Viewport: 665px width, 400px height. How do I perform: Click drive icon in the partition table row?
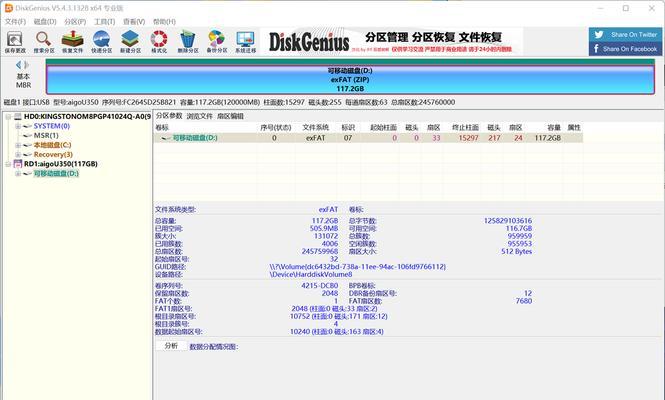(166, 138)
